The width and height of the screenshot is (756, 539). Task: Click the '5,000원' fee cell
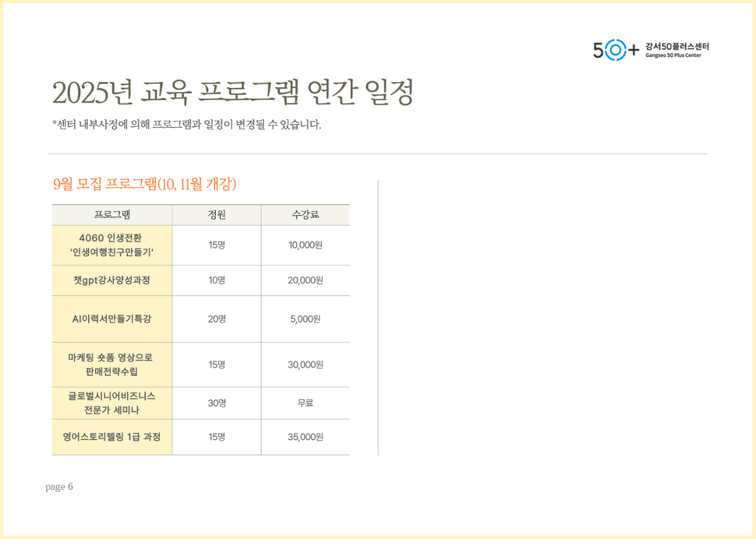(x=305, y=319)
